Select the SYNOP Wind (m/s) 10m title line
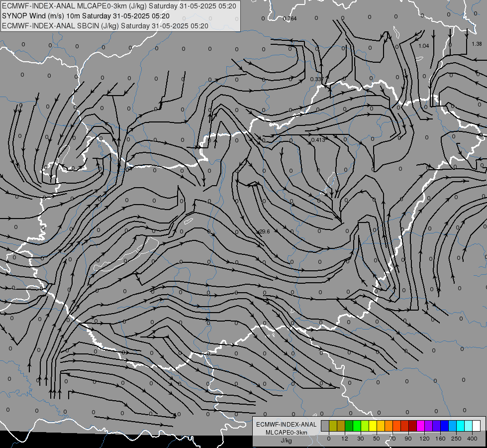 click(86, 16)
